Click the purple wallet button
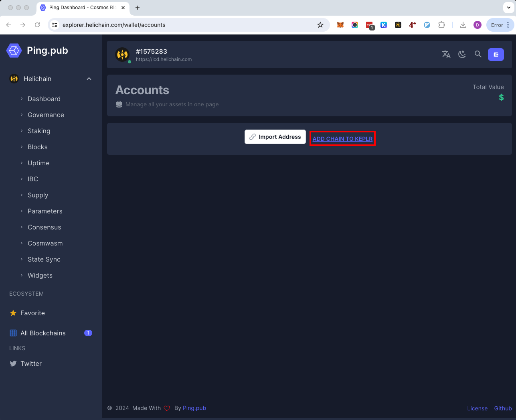 point(496,55)
